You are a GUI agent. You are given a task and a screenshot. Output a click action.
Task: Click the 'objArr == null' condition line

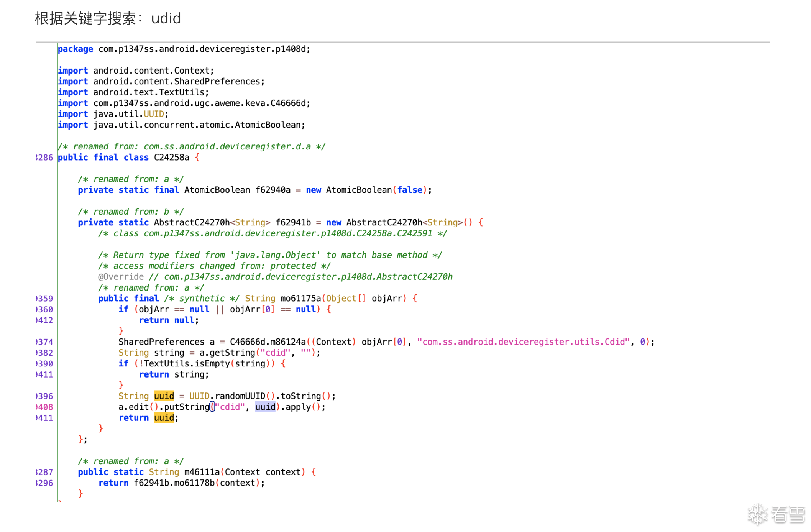pos(225,309)
